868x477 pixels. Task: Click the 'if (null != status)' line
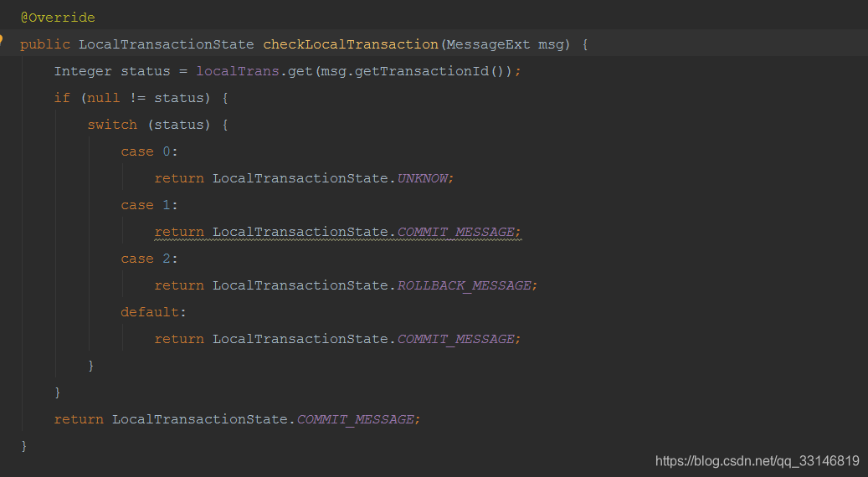(x=141, y=98)
